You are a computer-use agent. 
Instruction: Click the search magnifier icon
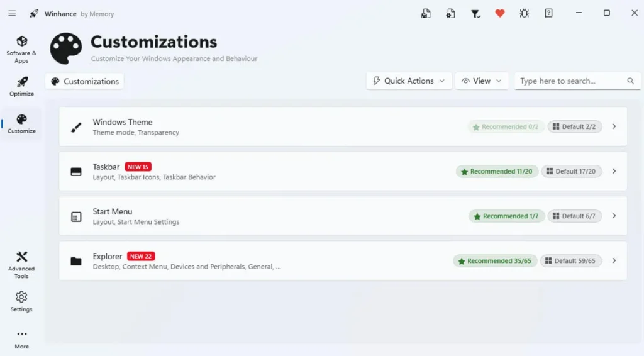(630, 81)
